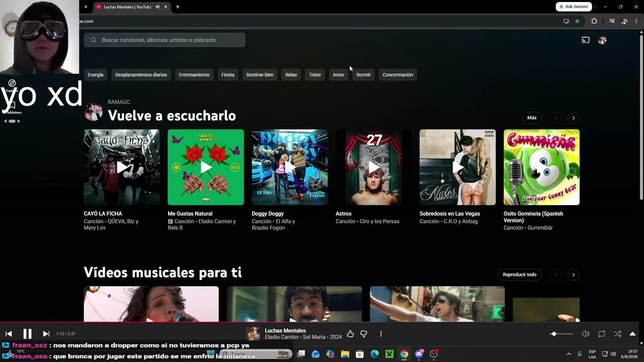Choose the Dormir mood chip
The image size is (644, 362).
tap(363, 75)
